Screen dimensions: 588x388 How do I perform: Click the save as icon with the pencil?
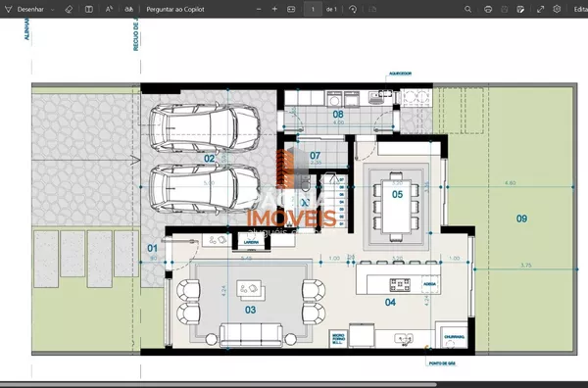[520, 9]
